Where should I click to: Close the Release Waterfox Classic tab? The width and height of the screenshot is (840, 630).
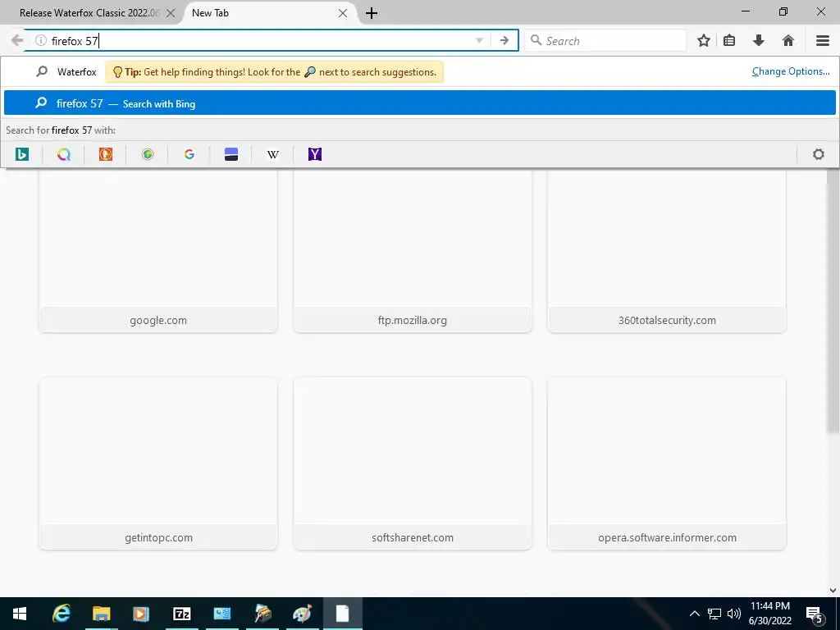[x=171, y=13]
